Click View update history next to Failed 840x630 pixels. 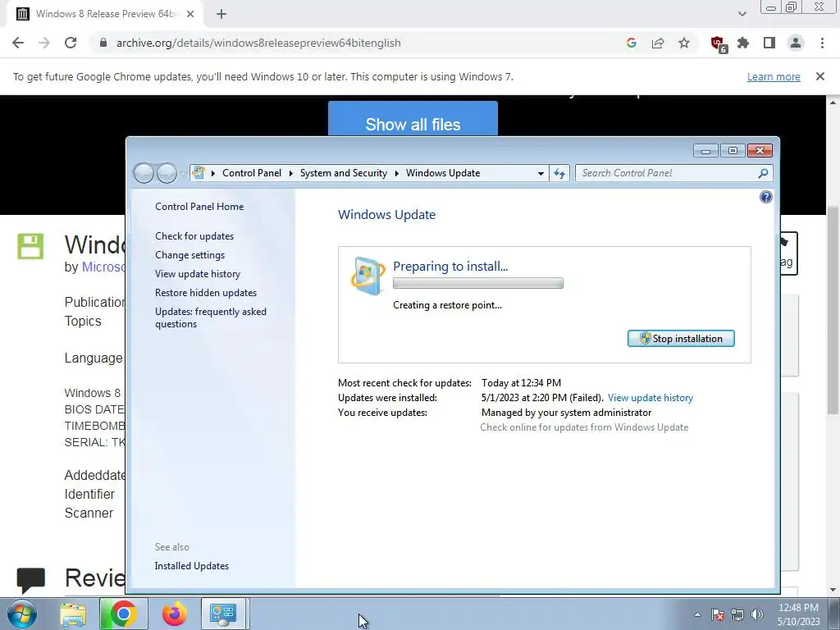coord(651,398)
